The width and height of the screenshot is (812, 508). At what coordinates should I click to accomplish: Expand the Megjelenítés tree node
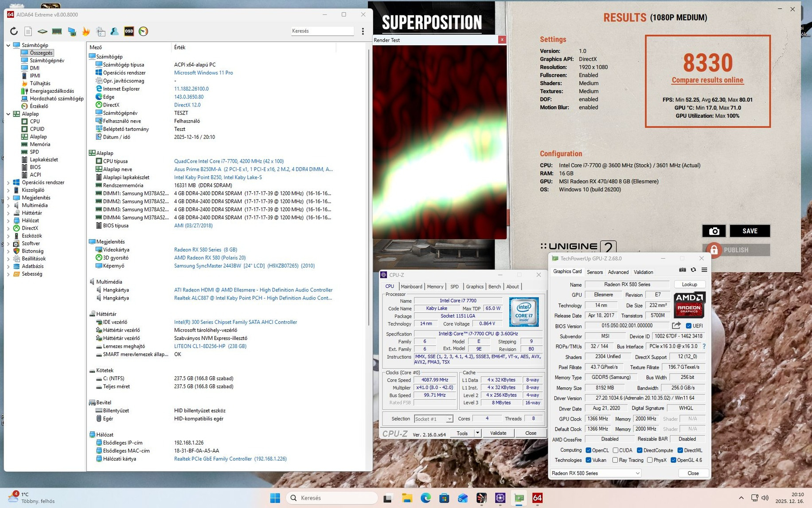point(8,198)
